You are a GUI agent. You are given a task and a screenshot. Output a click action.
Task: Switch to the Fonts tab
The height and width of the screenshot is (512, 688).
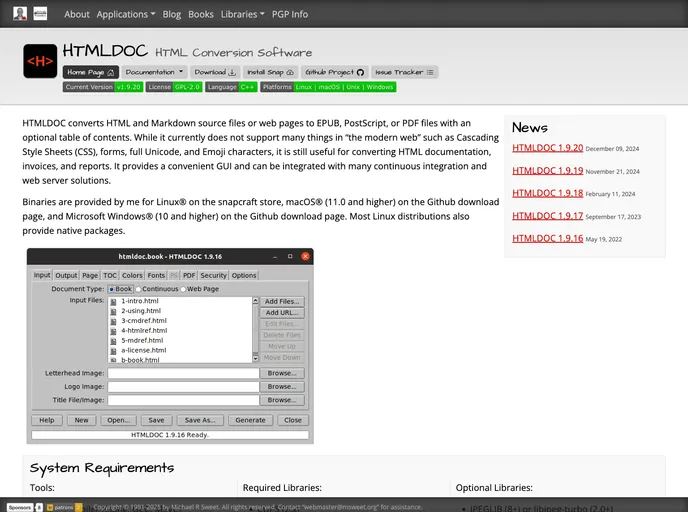[156, 276]
